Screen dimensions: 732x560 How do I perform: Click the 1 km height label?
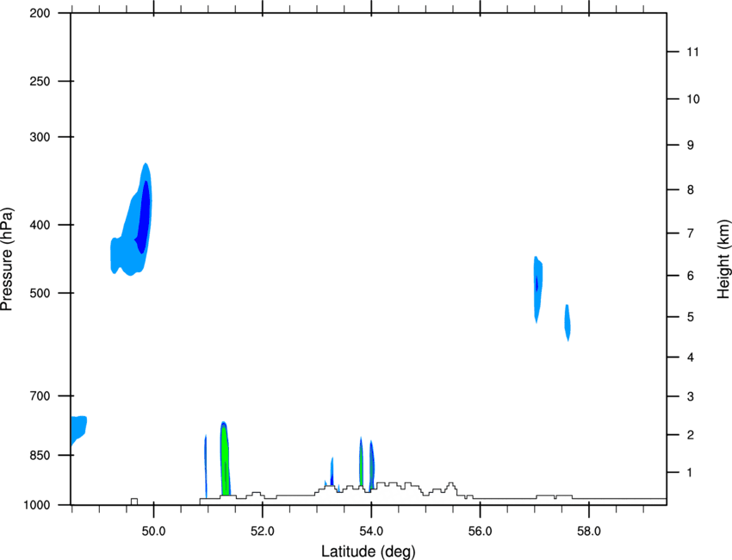point(690,473)
